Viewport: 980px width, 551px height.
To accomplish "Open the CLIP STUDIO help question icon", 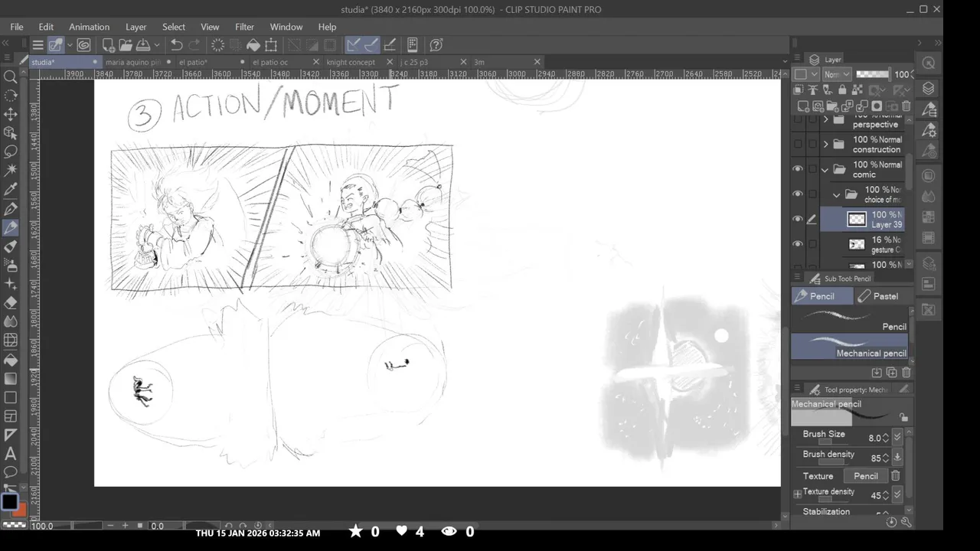I will coord(436,45).
